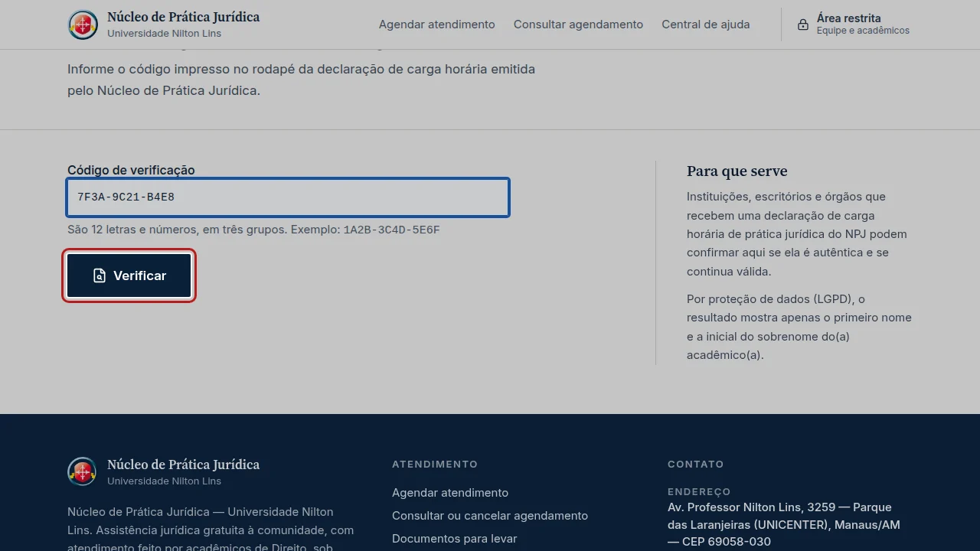
Task: Open Documentos para levar footer link
Action: click(455, 539)
